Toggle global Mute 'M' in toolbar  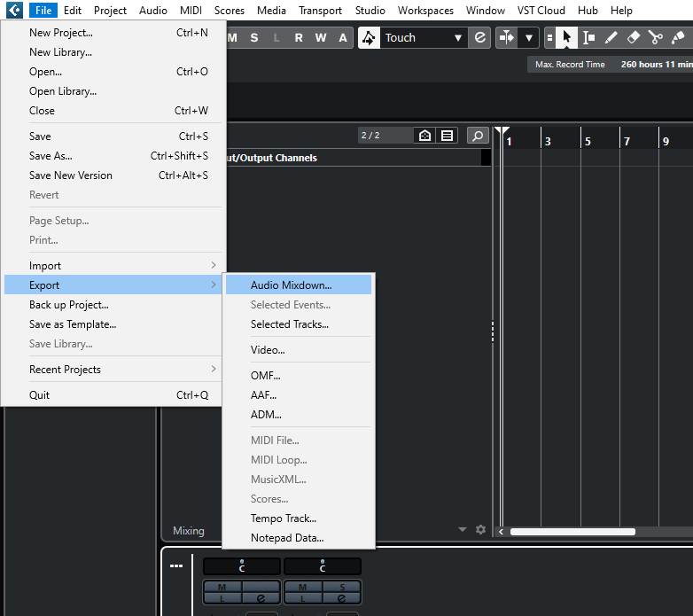point(232,37)
